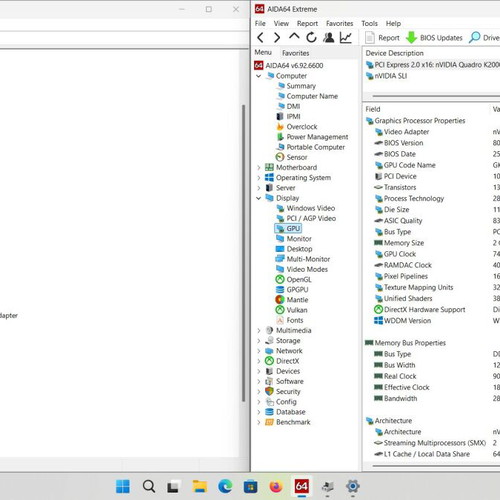Open the Mantle page
Screen dimensions: 500x500
click(292, 300)
